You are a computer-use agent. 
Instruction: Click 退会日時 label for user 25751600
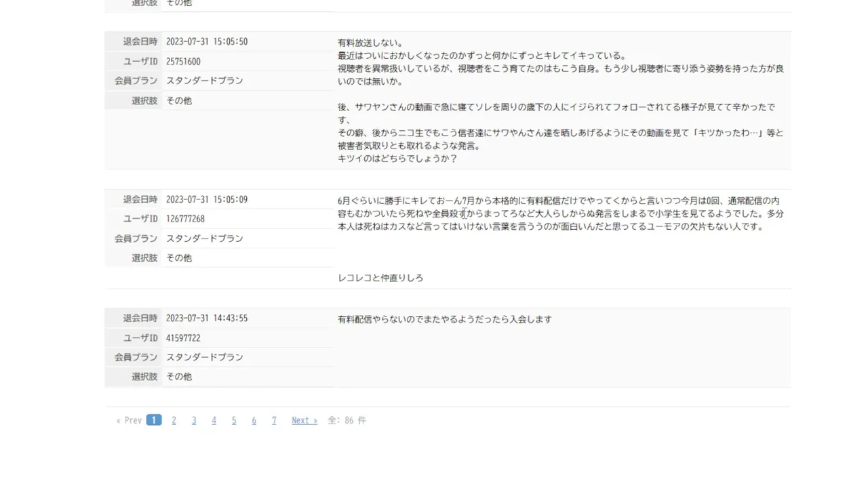[140, 41]
